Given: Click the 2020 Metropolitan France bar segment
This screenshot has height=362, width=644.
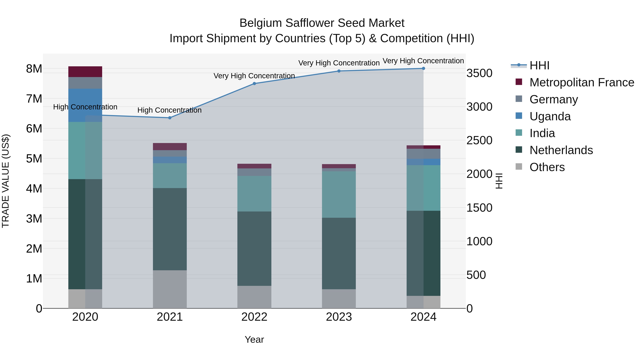Looking at the screenshot, I should coord(85,72).
